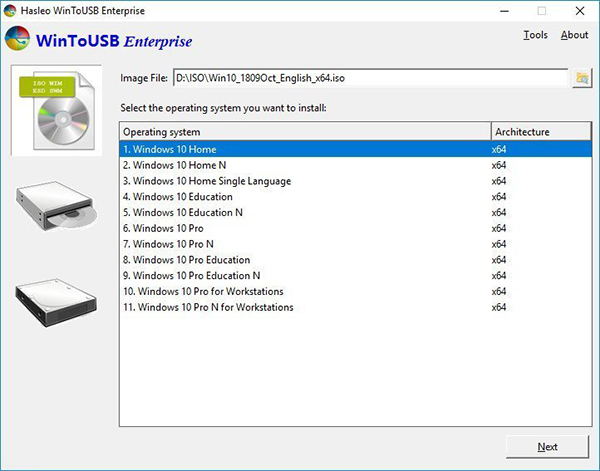Open the Tools menu

pos(535,35)
